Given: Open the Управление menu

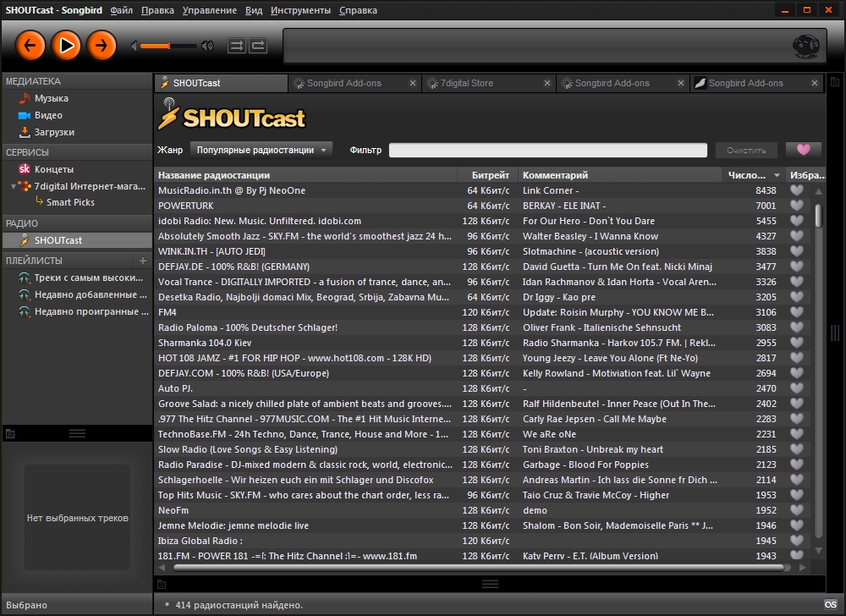Looking at the screenshot, I should pyautogui.click(x=209, y=10).
